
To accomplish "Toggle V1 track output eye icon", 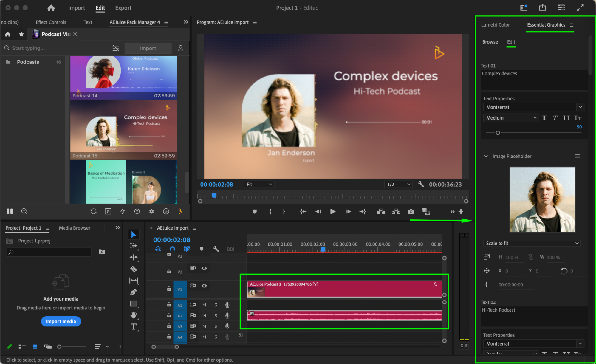I will [x=204, y=286].
